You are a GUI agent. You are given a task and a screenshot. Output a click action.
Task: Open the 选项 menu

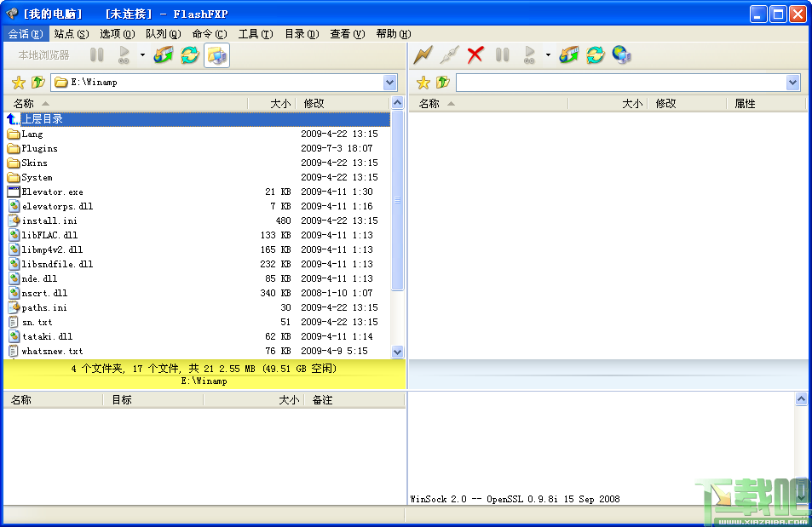click(x=118, y=34)
